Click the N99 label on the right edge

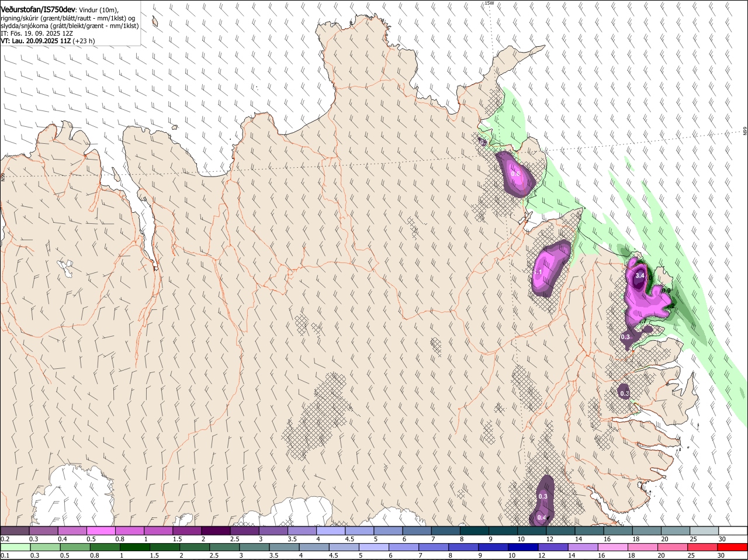[745, 132]
